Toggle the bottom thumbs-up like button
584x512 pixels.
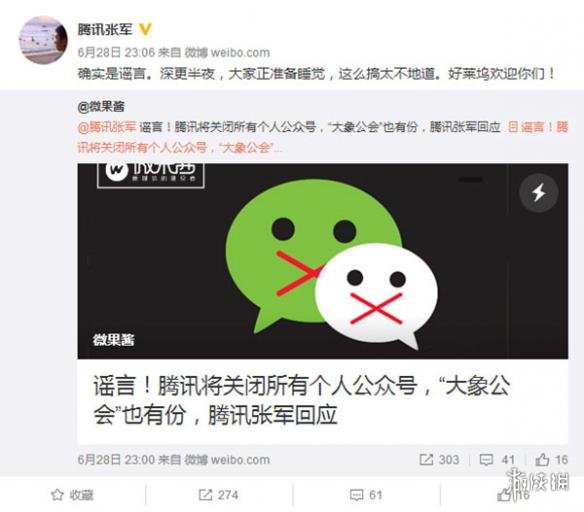click(x=513, y=495)
